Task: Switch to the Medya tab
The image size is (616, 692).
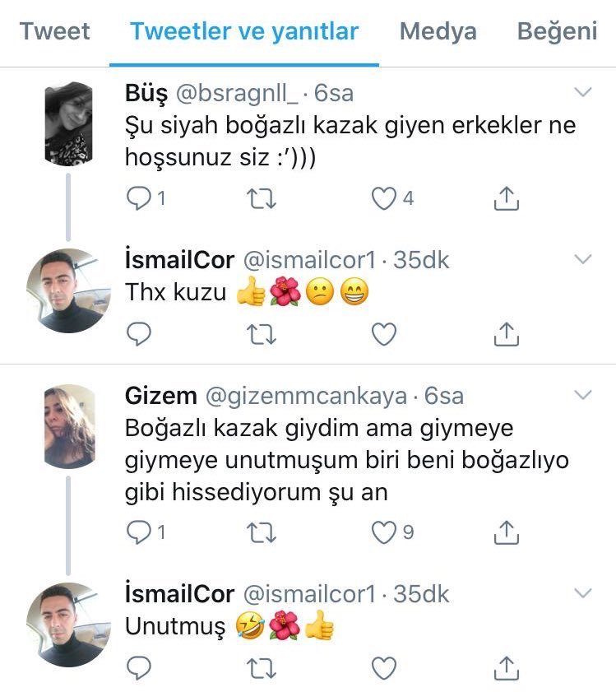Action: [438, 32]
